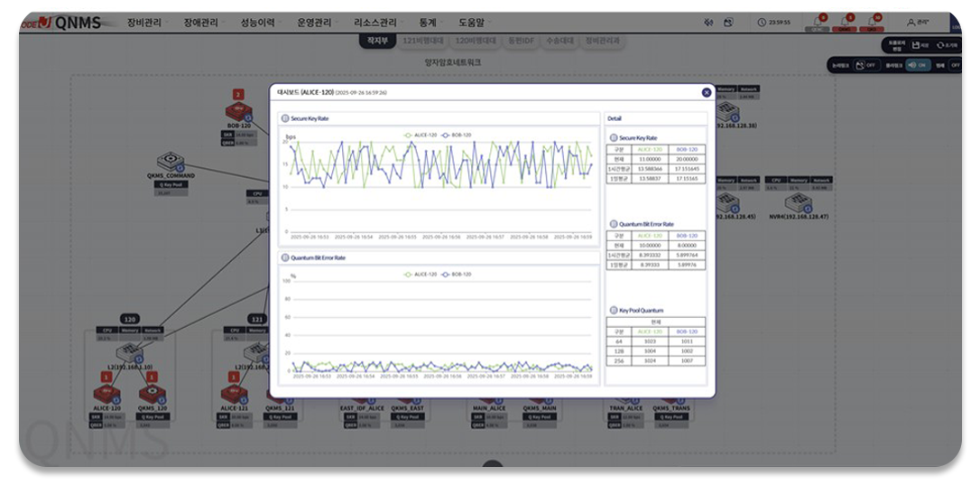Click the 17.151645 cell in the Secure Key Rate table
Viewport: 980px width, 495px height.
(687, 169)
